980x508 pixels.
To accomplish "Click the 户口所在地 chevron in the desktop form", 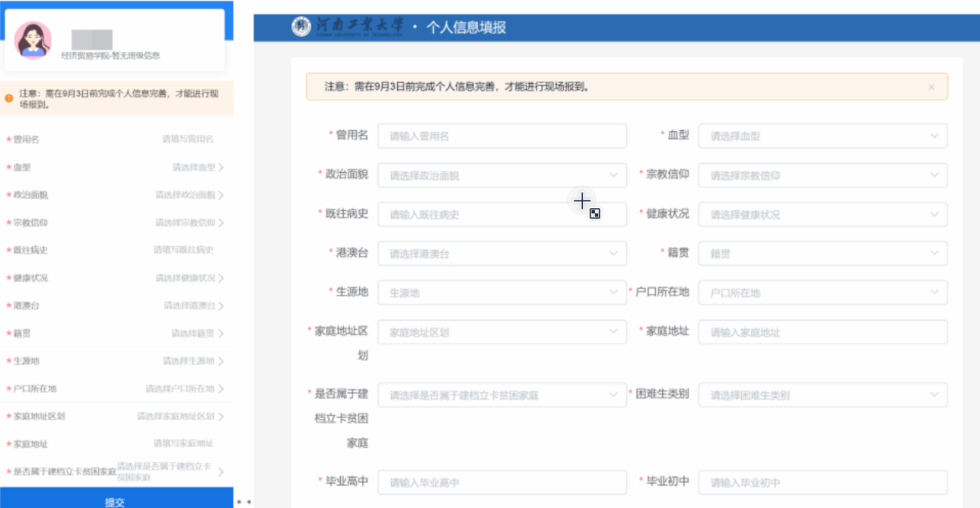I will [x=934, y=292].
